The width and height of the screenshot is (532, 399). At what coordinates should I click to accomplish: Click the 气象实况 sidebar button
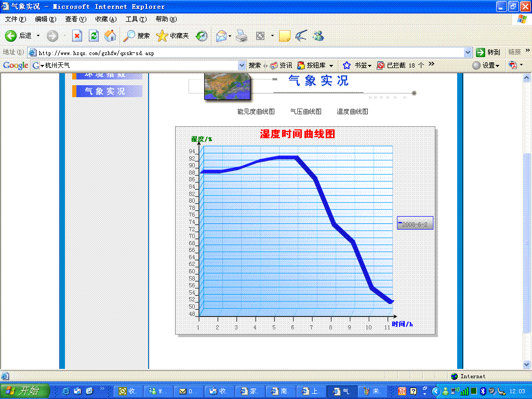coord(107,91)
